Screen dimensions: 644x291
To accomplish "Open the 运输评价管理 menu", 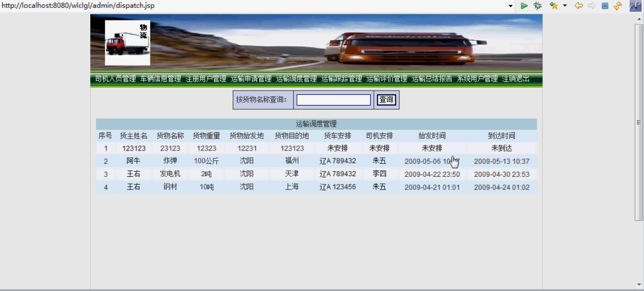I will (387, 79).
